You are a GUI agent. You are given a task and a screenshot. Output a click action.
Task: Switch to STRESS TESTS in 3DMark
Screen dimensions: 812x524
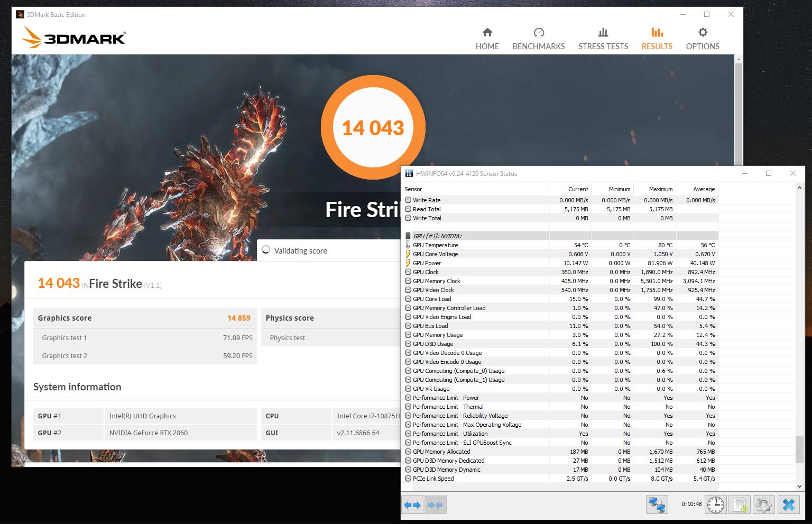pyautogui.click(x=603, y=39)
